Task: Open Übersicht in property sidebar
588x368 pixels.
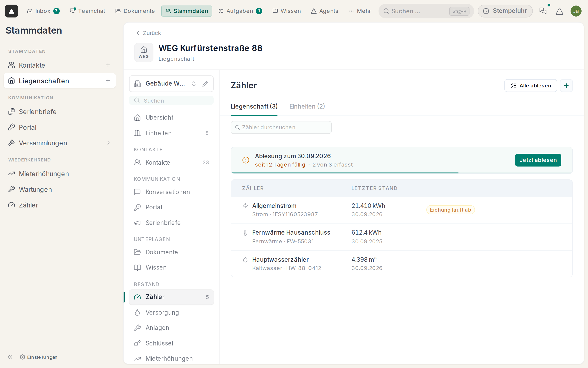Action: click(171, 117)
